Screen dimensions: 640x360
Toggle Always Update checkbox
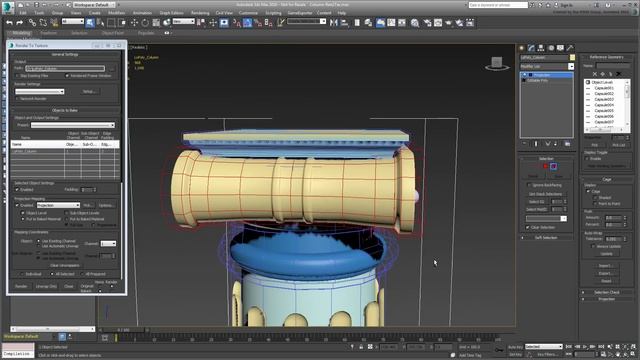pyautogui.click(x=593, y=246)
